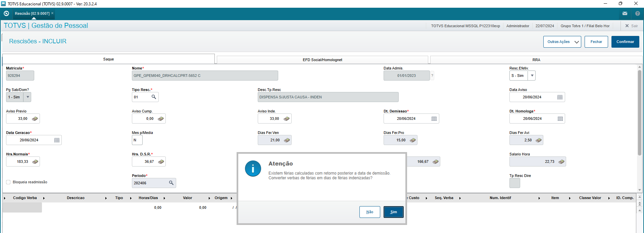The height and width of the screenshot is (233, 644).
Task: Switch to the Saque tab
Action: [108, 59]
